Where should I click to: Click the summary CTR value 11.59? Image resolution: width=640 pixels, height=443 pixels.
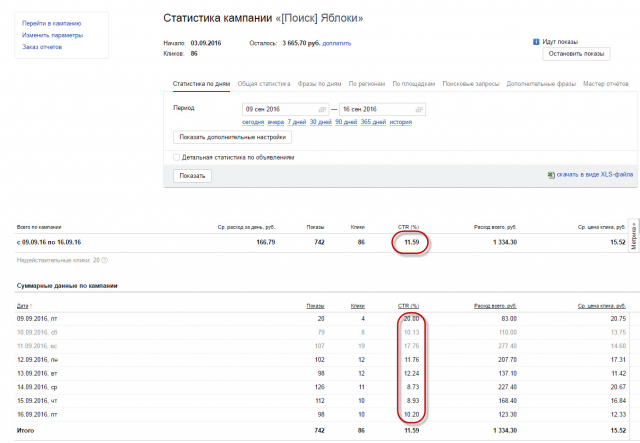[411, 242]
